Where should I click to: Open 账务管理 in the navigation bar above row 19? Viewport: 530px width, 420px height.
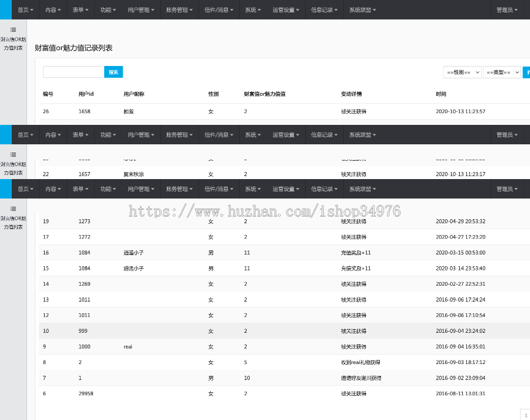click(x=179, y=188)
